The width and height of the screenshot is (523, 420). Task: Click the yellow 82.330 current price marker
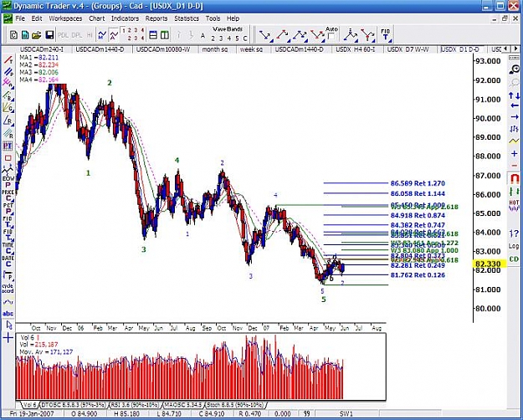(x=490, y=264)
